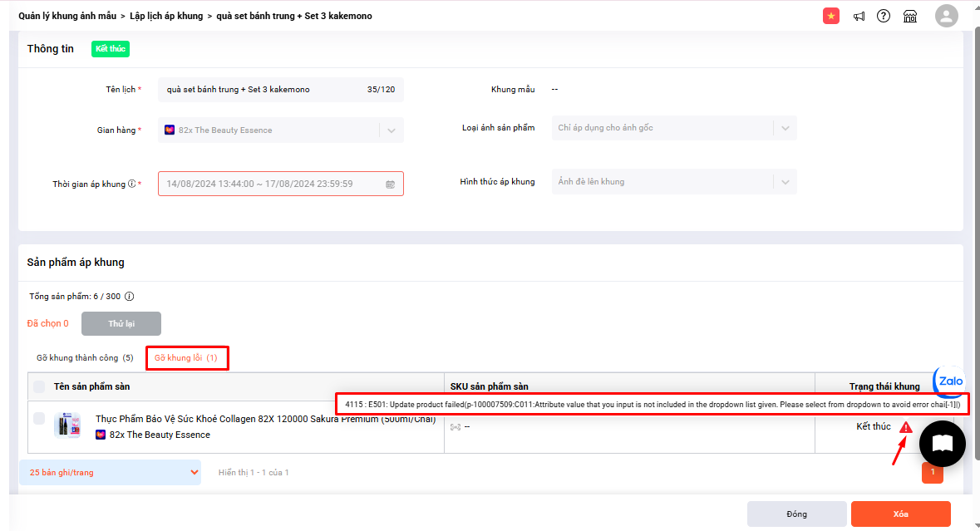980x531 pixels.
Task: Click info icon beside Tổng sản phẩm
Action: 130,296
